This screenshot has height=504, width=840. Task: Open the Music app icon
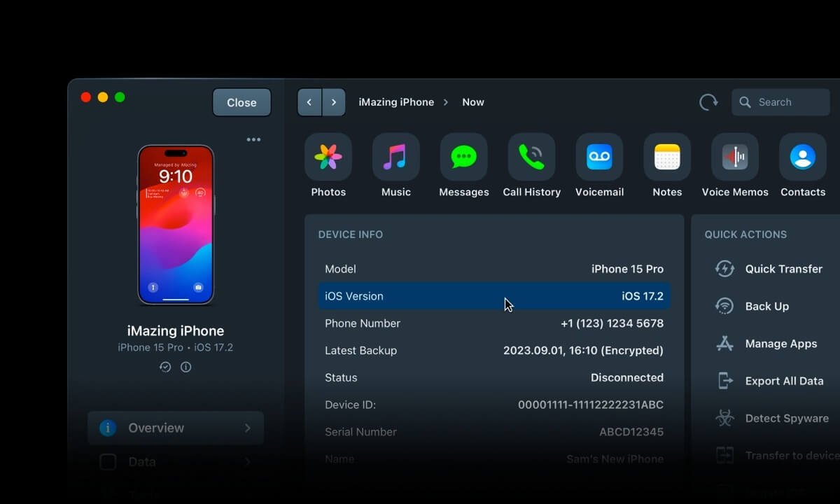[396, 157]
